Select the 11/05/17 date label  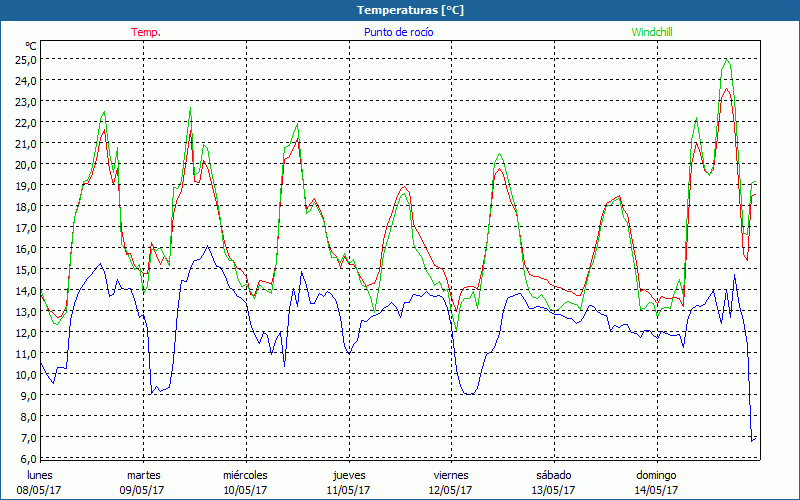pos(348,490)
